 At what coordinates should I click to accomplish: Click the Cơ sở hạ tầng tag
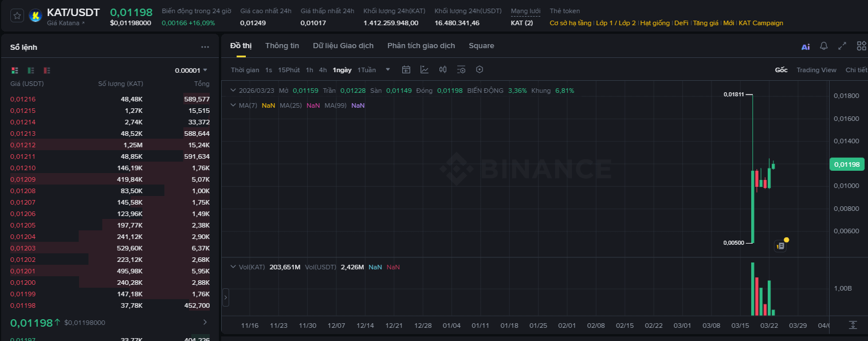pos(570,23)
